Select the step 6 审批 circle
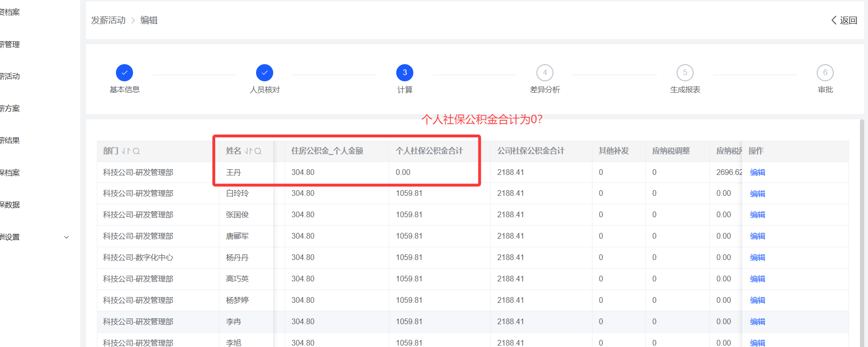Image resolution: width=868 pixels, height=347 pixels. 825,73
